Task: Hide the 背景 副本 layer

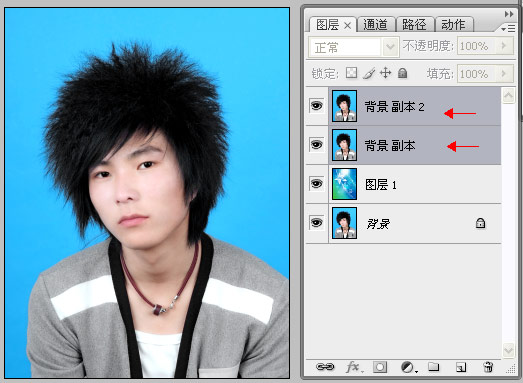Action: click(317, 145)
